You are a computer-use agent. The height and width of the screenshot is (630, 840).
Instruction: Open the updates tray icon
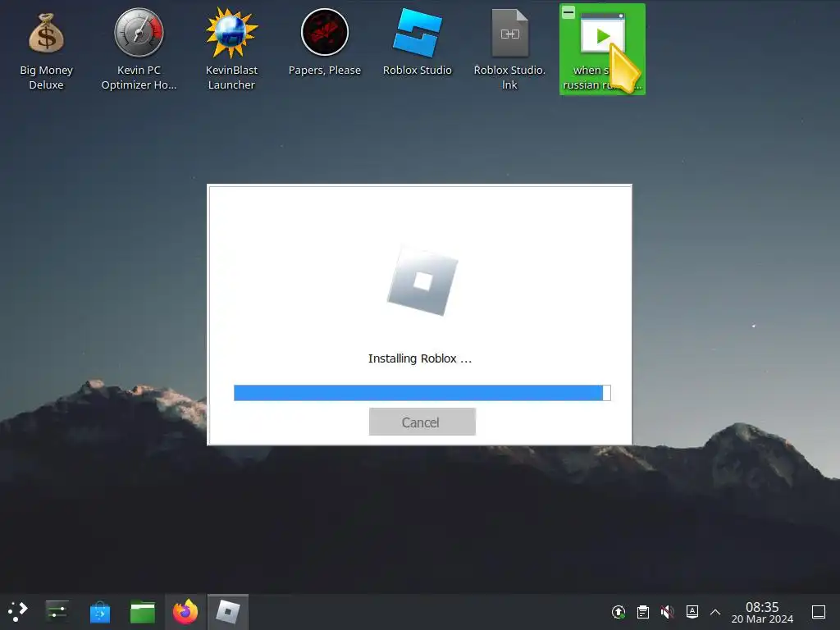click(619, 612)
